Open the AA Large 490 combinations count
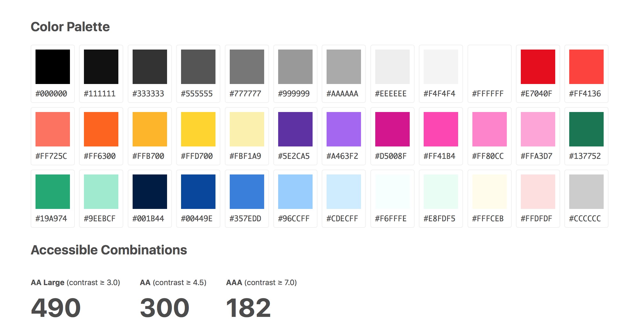The image size is (644, 336). point(56,307)
